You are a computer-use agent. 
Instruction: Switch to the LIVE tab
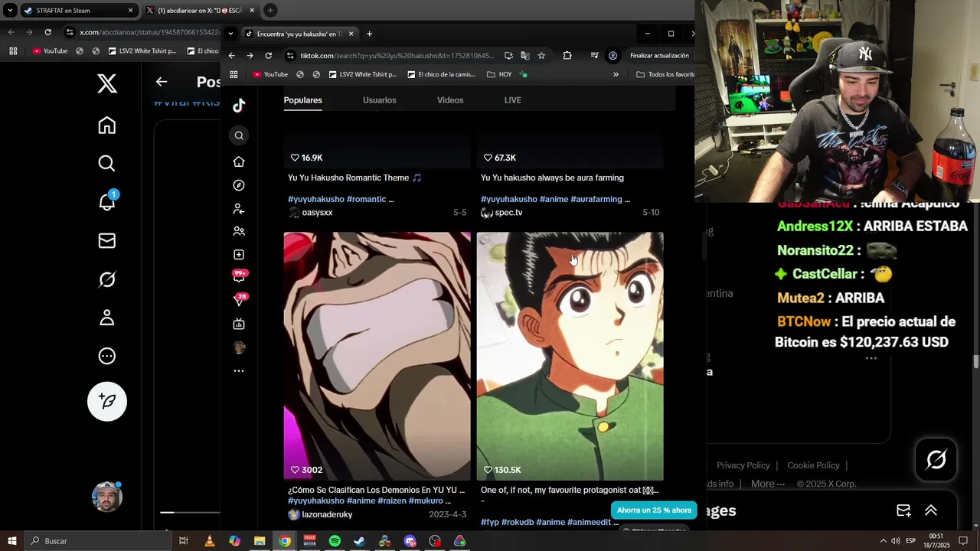pyautogui.click(x=513, y=100)
